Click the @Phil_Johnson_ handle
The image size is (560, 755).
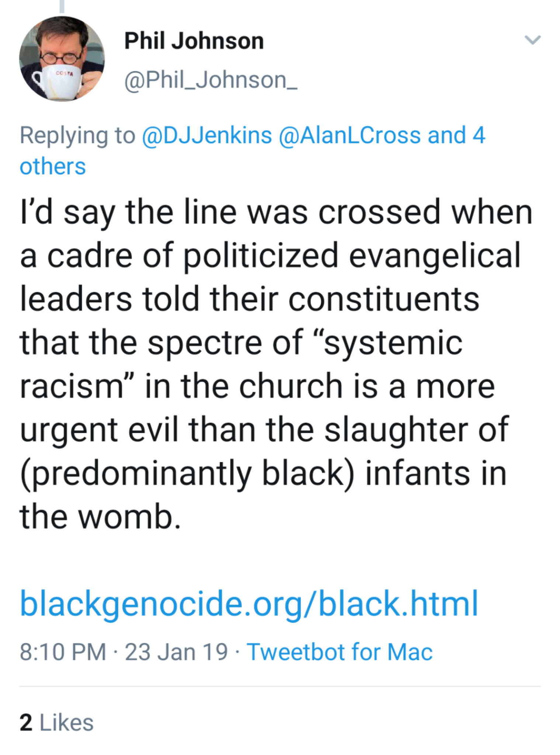(211, 80)
